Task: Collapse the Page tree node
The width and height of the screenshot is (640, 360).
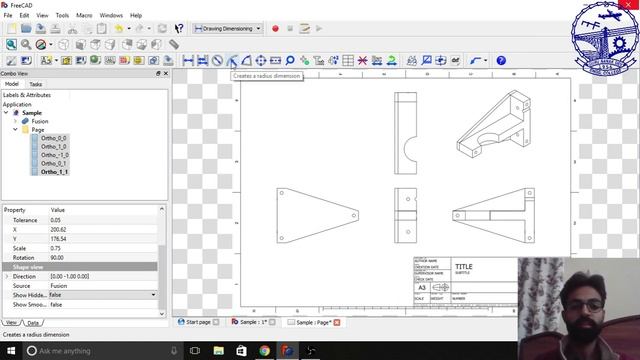Action: [16, 129]
